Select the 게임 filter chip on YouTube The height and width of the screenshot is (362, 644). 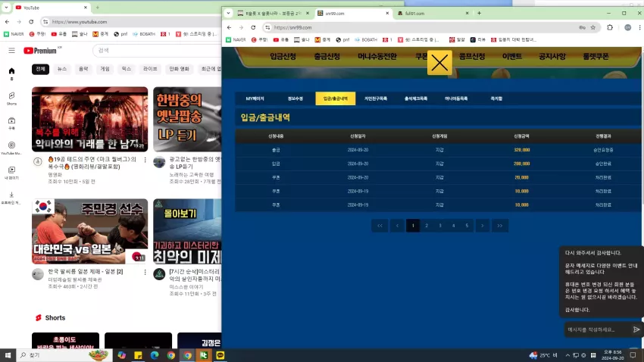coord(105,69)
